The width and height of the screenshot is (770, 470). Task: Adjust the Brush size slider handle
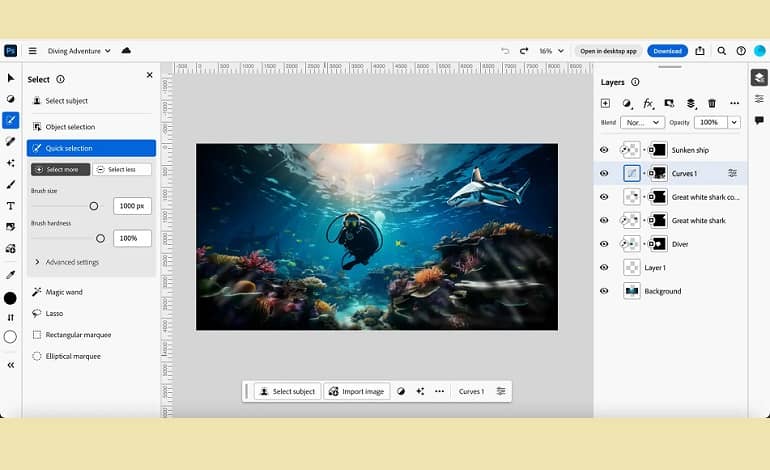click(94, 206)
